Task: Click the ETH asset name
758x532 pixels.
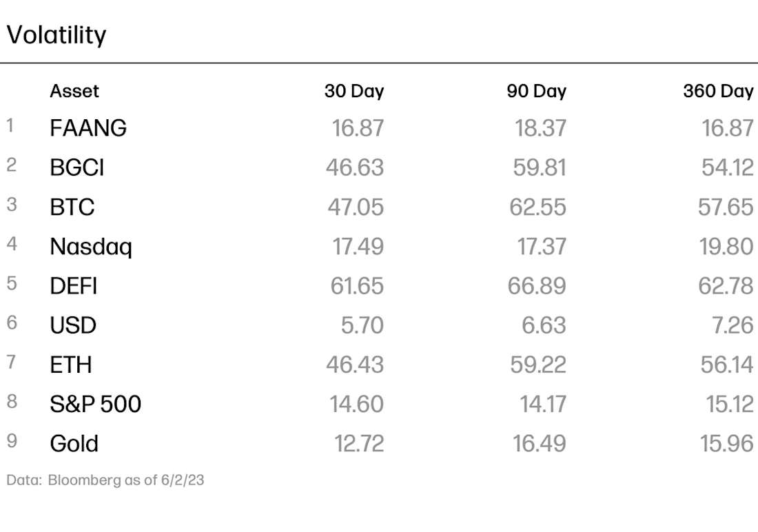Action: (x=70, y=365)
